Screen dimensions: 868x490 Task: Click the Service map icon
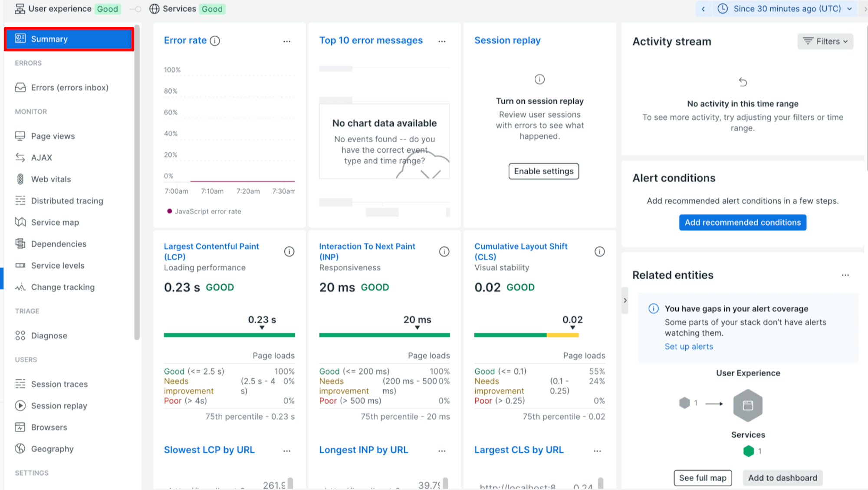click(x=20, y=222)
